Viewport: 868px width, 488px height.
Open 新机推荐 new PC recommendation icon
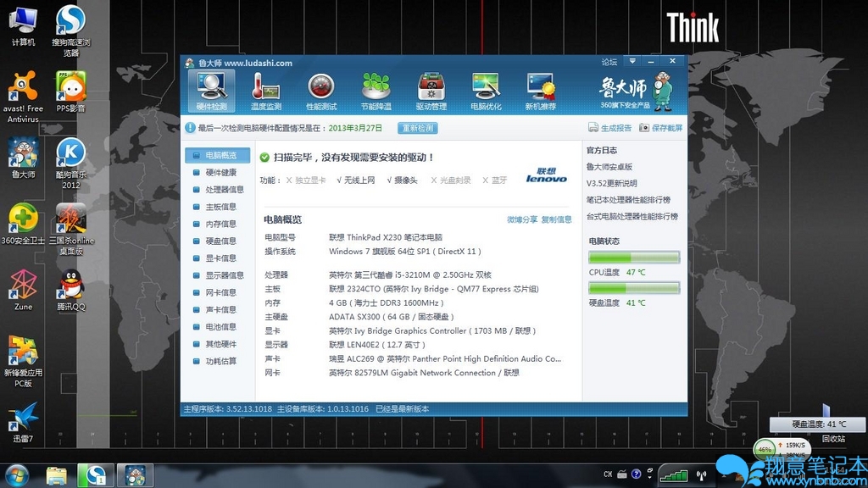tap(541, 91)
